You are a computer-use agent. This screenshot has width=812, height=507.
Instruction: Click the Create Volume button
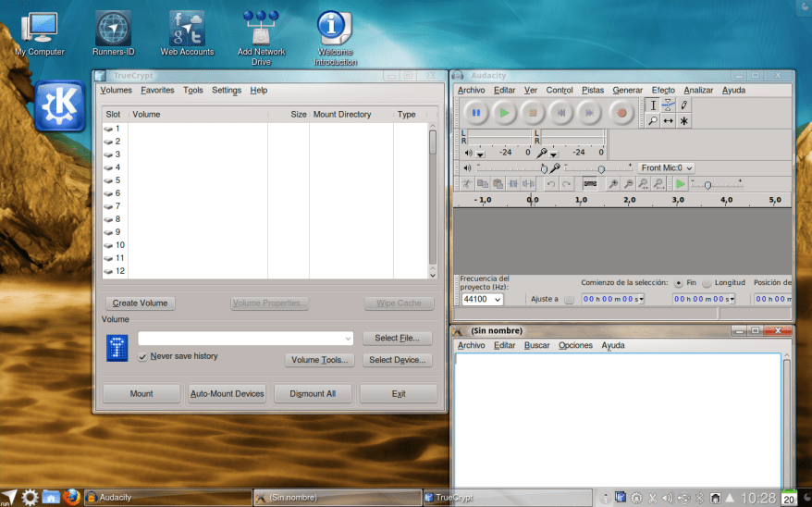click(140, 303)
